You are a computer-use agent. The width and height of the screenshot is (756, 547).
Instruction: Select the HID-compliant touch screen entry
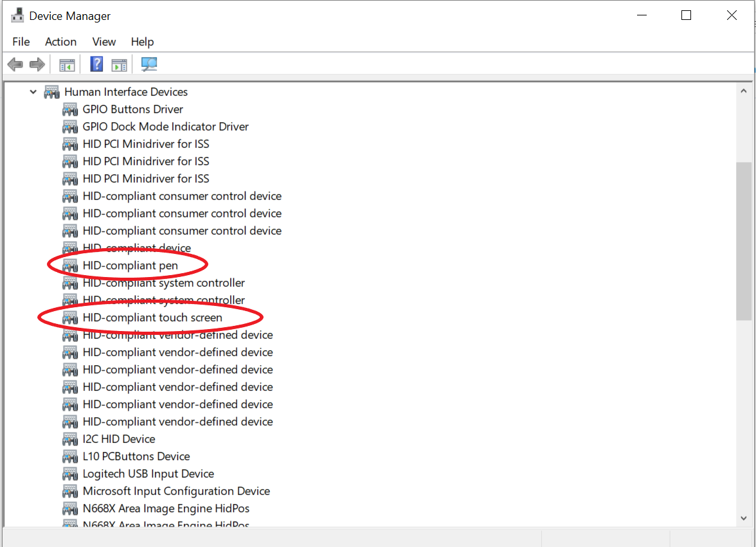[x=152, y=318]
